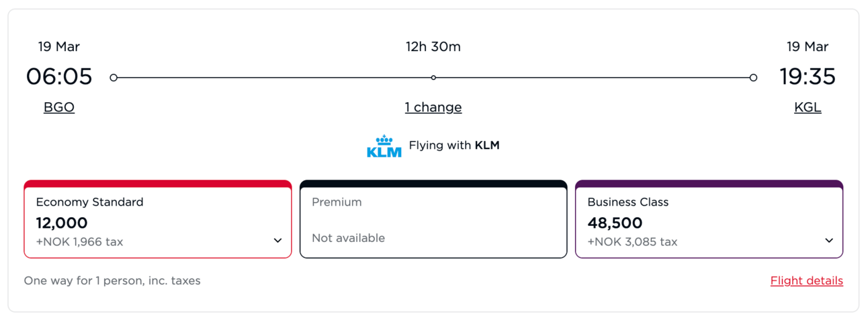Click the 19:35 arrival time
The height and width of the screenshot is (320, 868).
click(808, 77)
